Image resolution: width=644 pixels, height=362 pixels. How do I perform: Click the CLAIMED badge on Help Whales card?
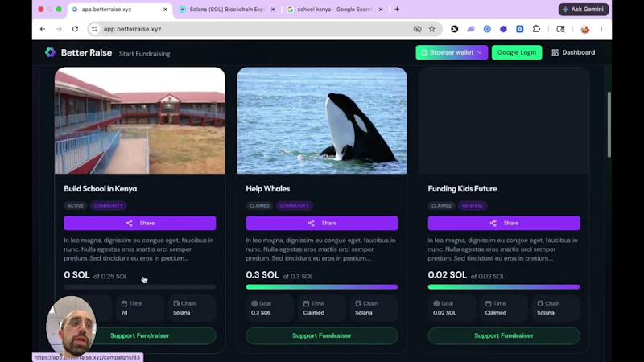coord(259,206)
